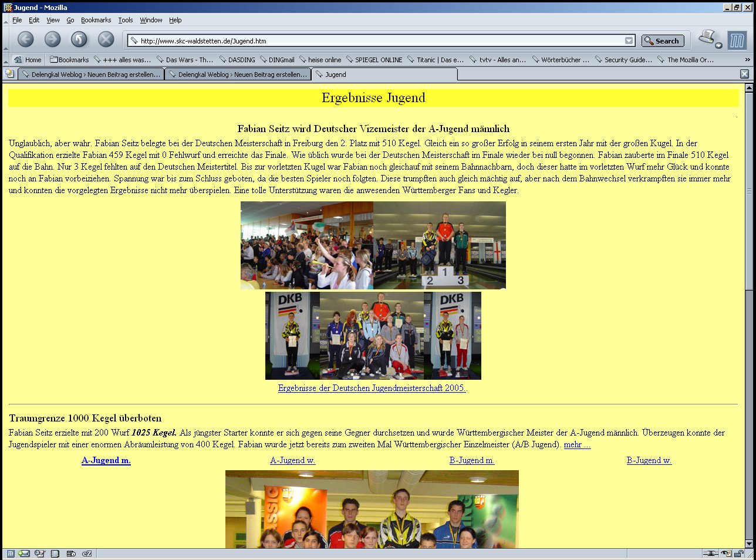Follow the 'mehr ...' link
This screenshot has width=756, height=560.
[577, 444]
